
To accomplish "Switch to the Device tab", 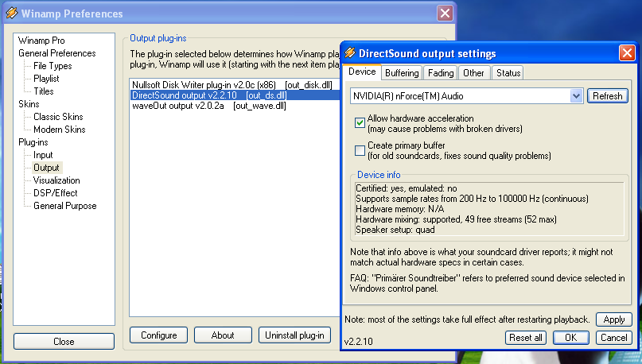I will coord(362,72).
